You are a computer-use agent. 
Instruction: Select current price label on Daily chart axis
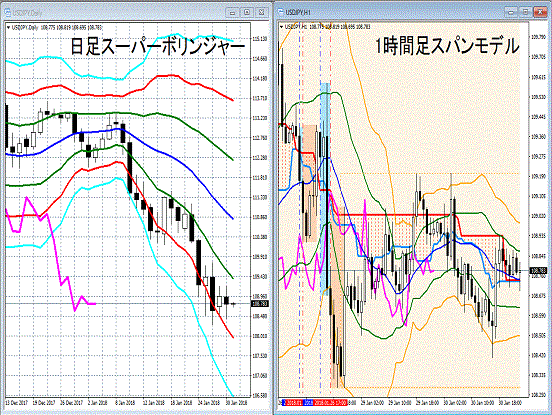click(260, 303)
